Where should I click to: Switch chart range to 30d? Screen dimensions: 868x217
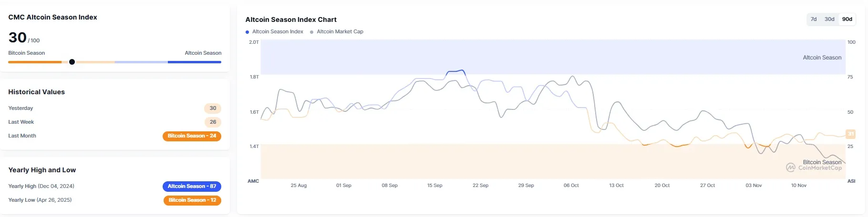pos(829,20)
